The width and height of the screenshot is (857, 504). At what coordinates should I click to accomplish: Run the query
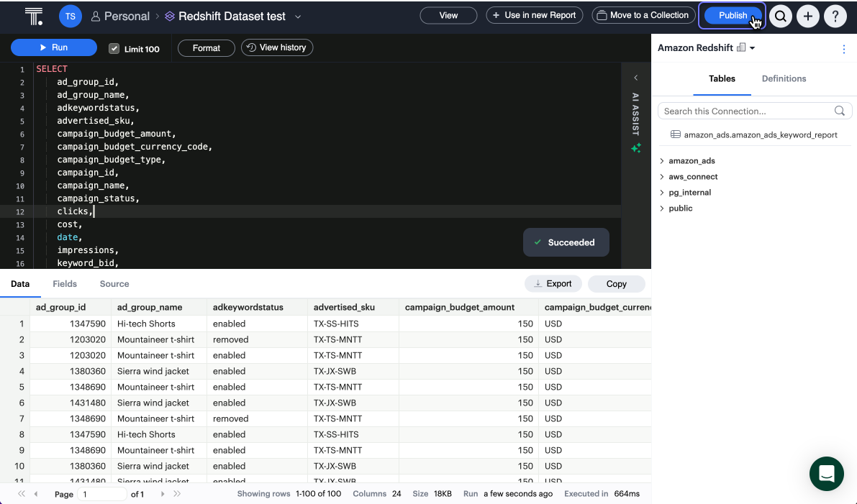point(53,47)
